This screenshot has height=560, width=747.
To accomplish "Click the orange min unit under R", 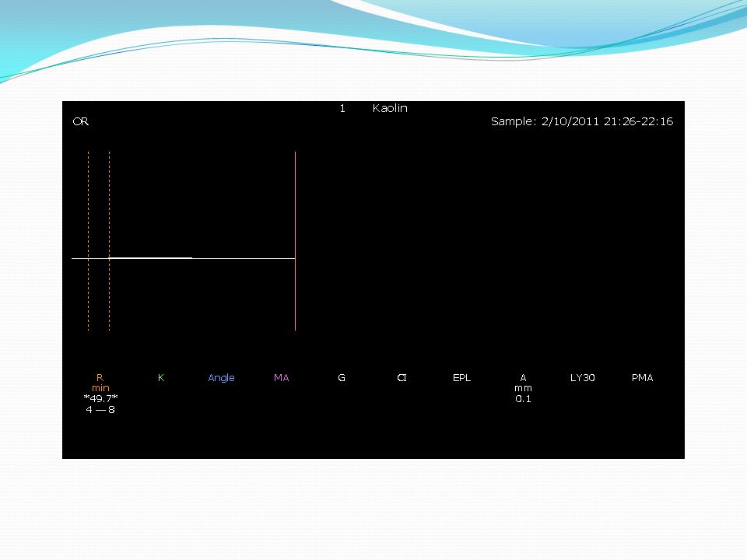I will (100, 388).
